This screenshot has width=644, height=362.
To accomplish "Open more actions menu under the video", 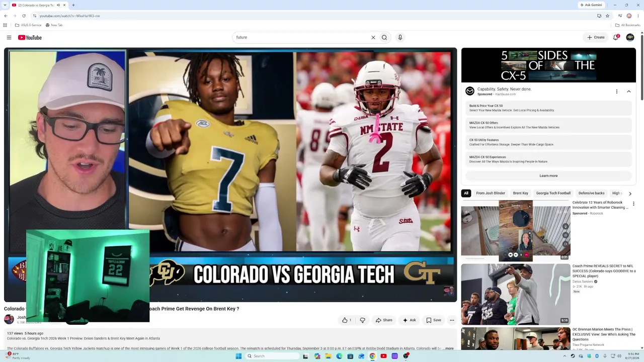I will 452,320.
